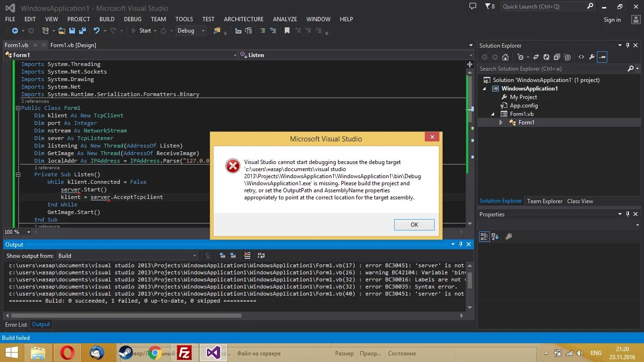
Task: Click Collapse All icon in Solution Explorer
Action: [557, 57]
